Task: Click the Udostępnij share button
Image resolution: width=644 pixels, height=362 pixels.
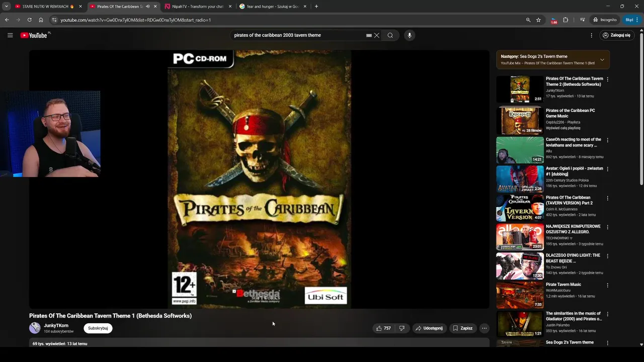Action: coord(429,328)
